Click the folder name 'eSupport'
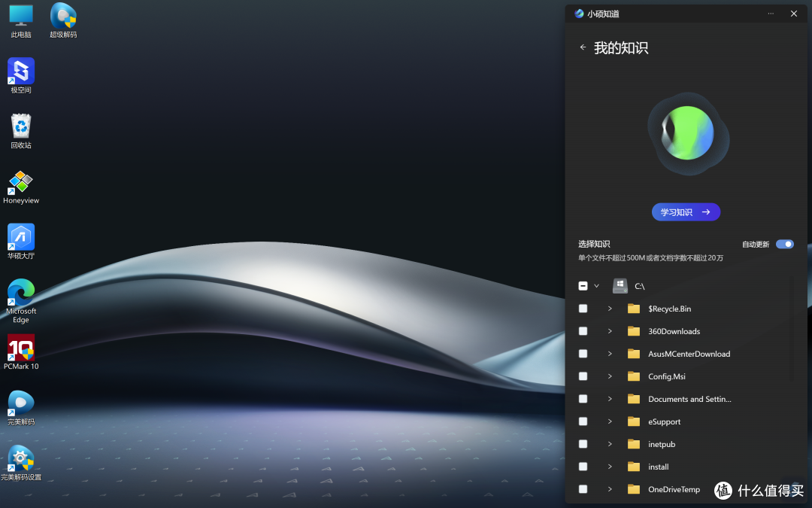The image size is (812, 508). 665,421
